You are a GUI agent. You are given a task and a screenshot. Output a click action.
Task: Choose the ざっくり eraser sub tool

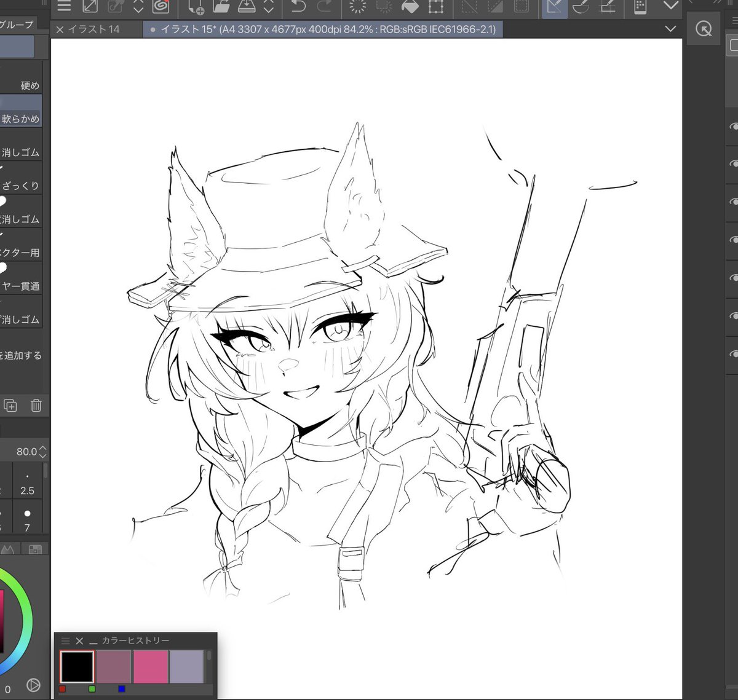point(21,178)
